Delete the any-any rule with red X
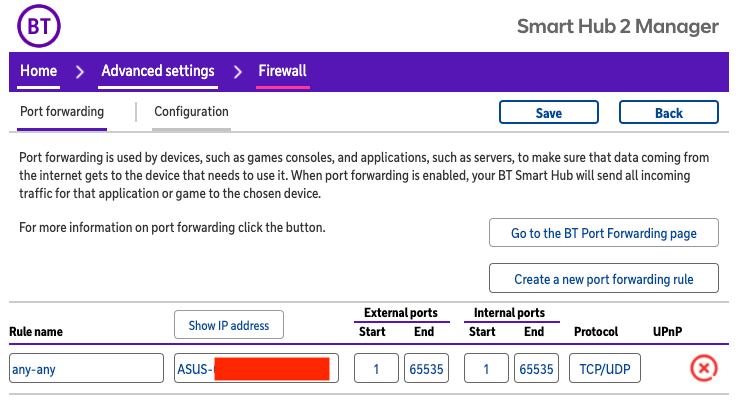 pos(704,369)
